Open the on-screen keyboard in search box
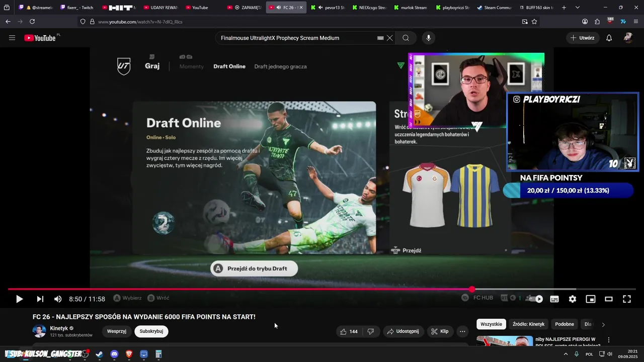Image resolution: width=644 pixels, height=362 pixels. [380, 38]
